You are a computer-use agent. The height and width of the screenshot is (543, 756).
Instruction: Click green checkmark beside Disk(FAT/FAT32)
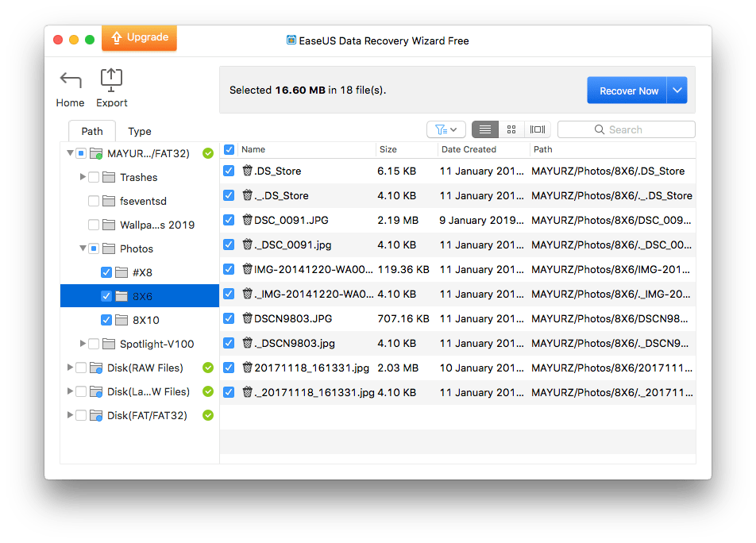point(208,415)
